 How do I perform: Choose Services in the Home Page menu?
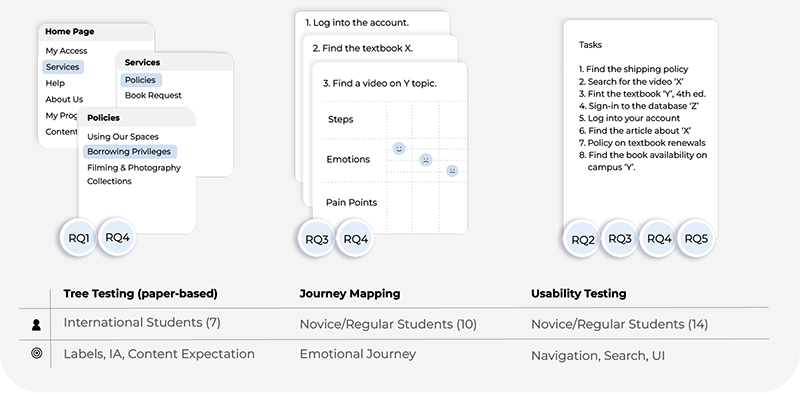click(63, 67)
